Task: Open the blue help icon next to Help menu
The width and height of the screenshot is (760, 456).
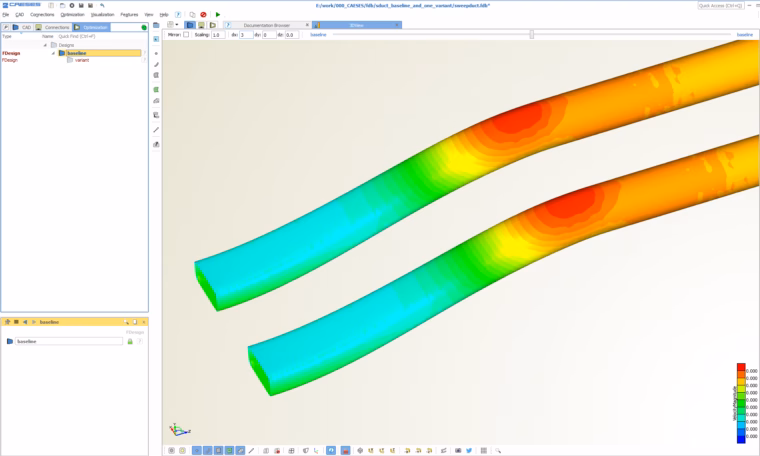Action: 178,15
